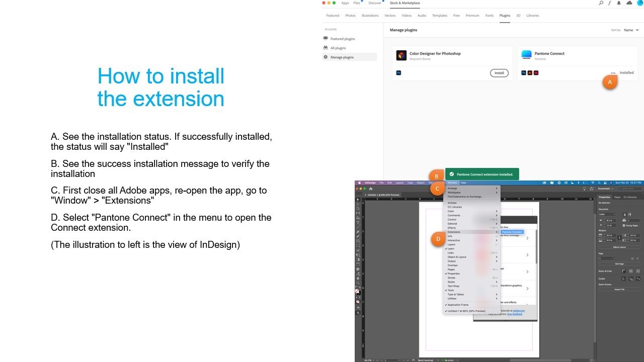Click the Learn panel scrollbar
The width and height of the screenshot is (644, 362).
(536, 246)
